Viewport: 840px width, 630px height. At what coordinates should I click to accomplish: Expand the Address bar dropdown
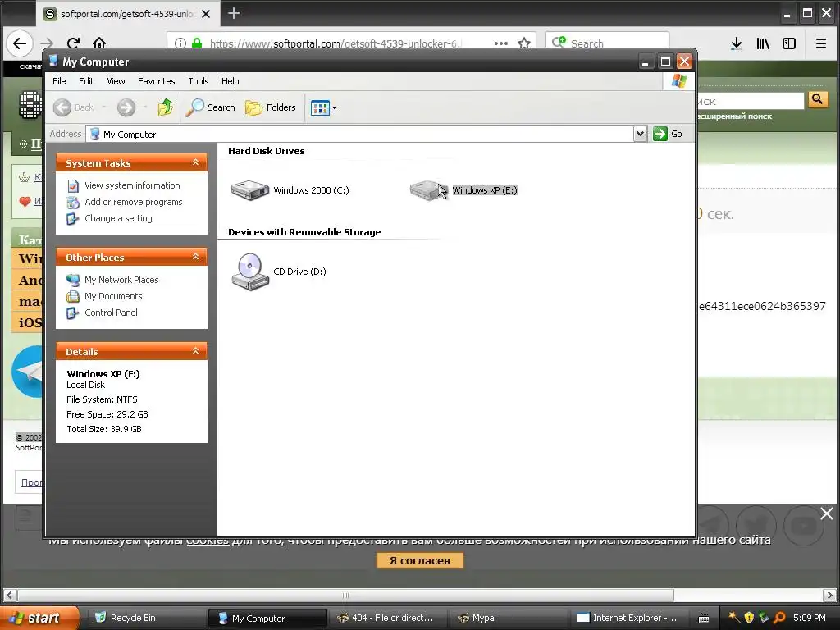[x=640, y=134]
